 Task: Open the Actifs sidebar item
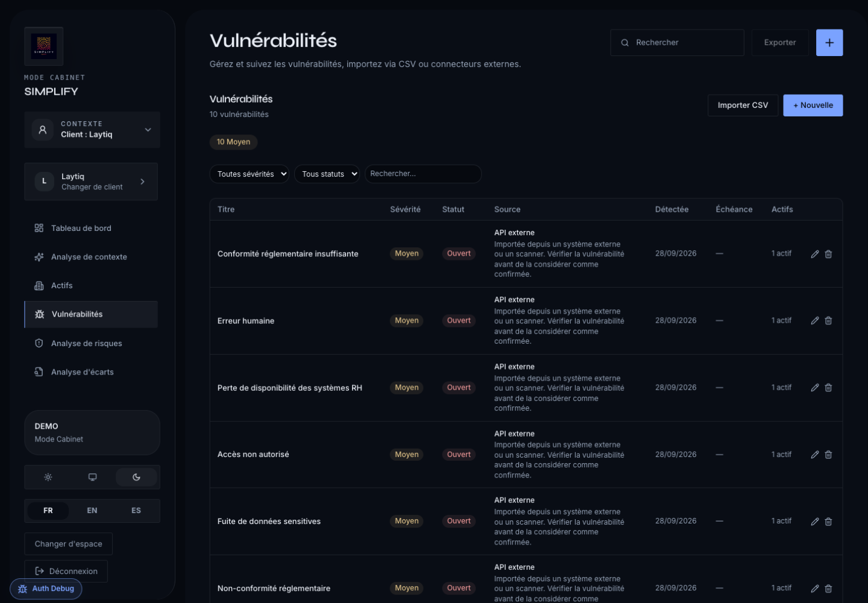pyautogui.click(x=91, y=286)
